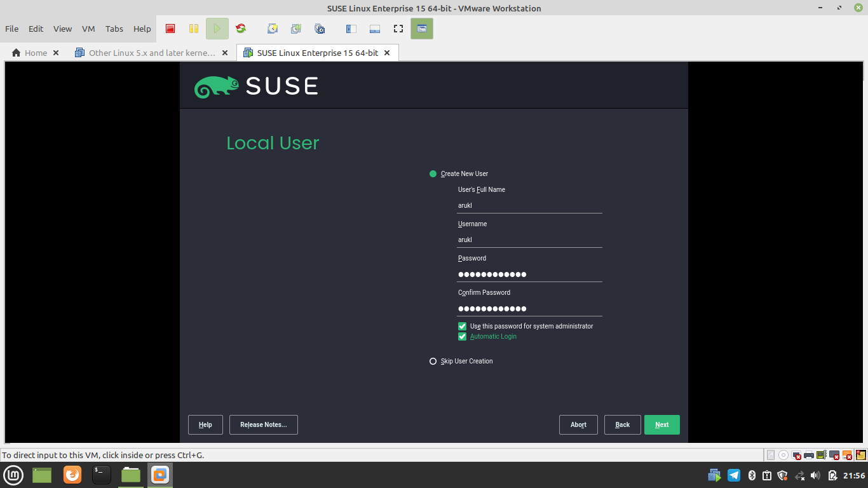Click the clock showing 21:56
Viewport: 868px width, 488px height.
(x=854, y=475)
